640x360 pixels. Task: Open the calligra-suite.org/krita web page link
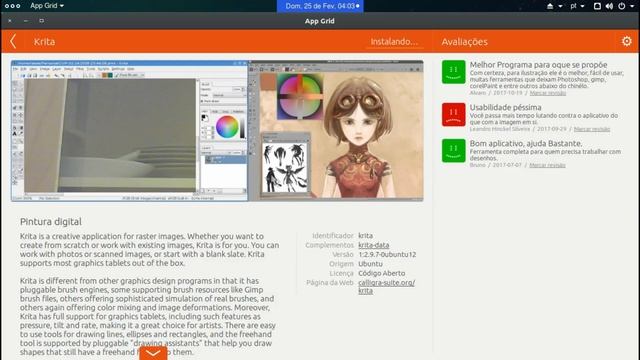point(386,287)
